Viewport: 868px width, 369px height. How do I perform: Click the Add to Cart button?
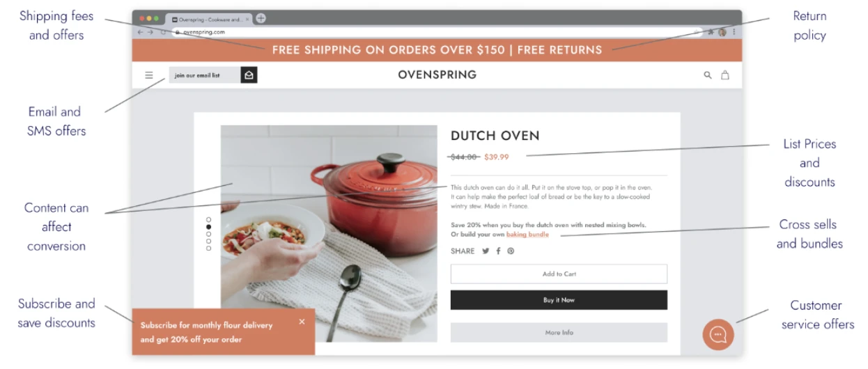coord(559,274)
